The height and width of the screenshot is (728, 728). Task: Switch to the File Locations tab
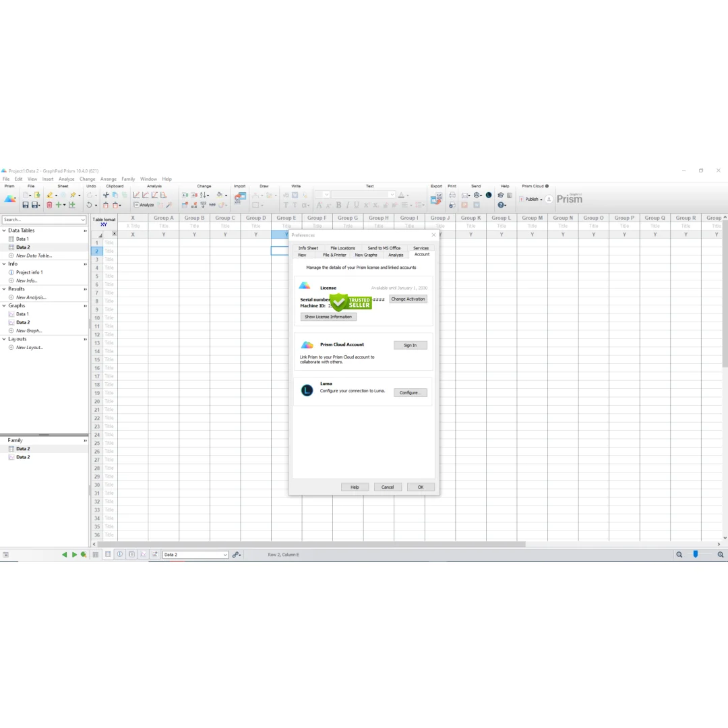(x=342, y=248)
